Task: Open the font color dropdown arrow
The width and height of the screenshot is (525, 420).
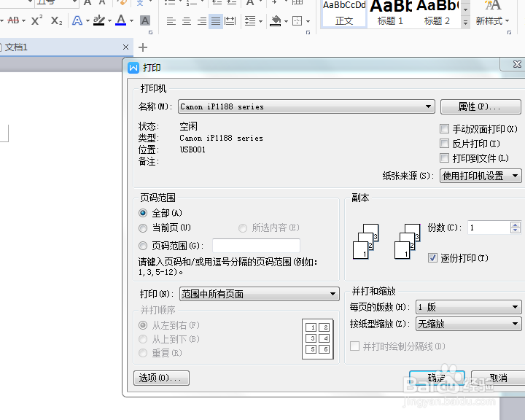Action: pos(131,20)
